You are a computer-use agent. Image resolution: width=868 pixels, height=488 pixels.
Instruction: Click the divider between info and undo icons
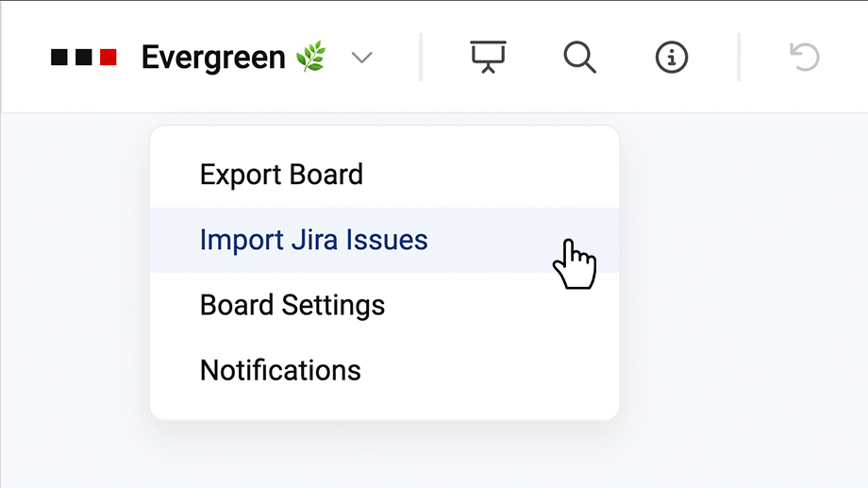(739, 58)
